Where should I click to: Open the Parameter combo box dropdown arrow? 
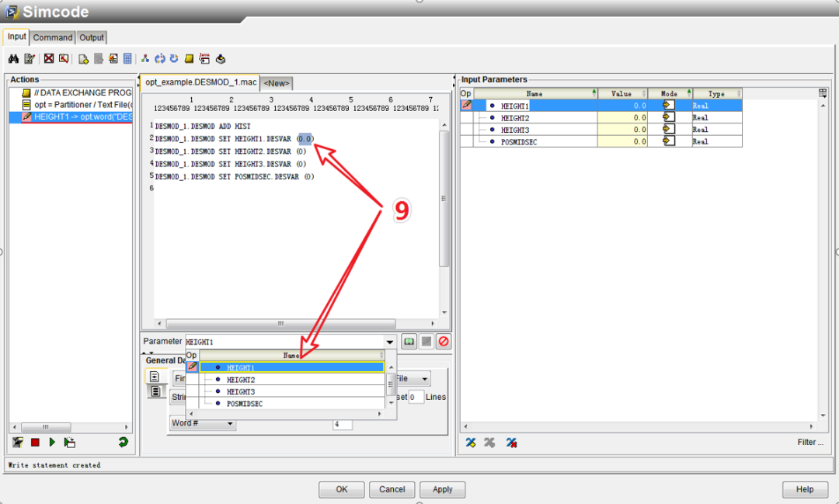coord(389,342)
